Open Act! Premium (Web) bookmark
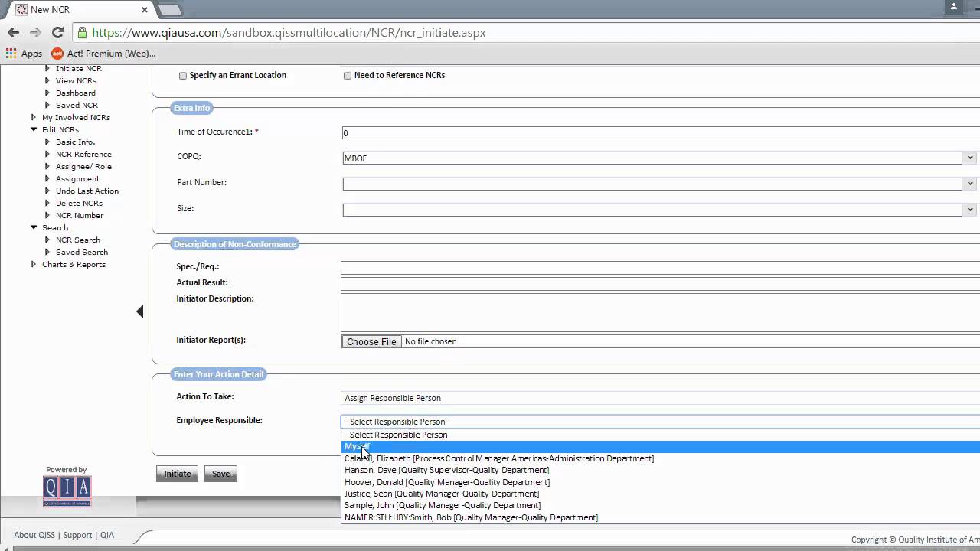This screenshot has width=980, height=551. (x=103, y=54)
